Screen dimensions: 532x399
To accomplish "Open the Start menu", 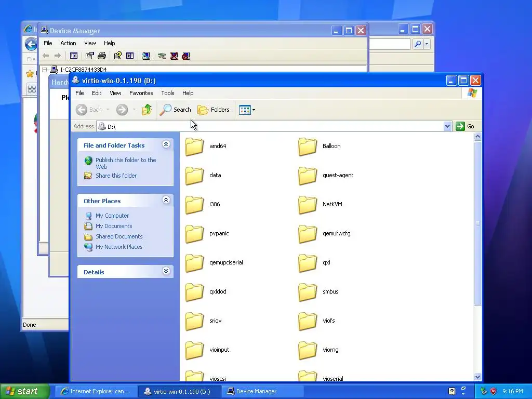I will pyautogui.click(x=24, y=391).
